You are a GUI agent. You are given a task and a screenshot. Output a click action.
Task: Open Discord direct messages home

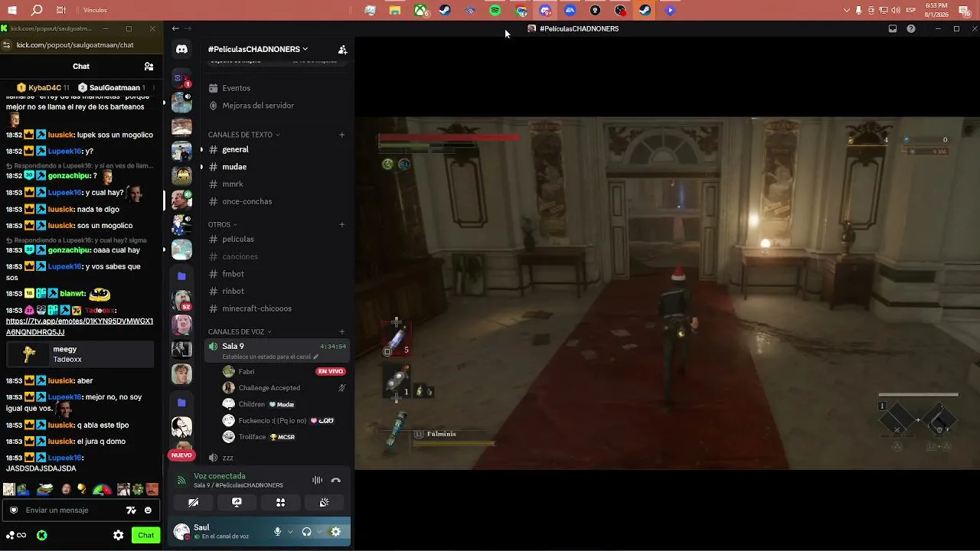(181, 49)
